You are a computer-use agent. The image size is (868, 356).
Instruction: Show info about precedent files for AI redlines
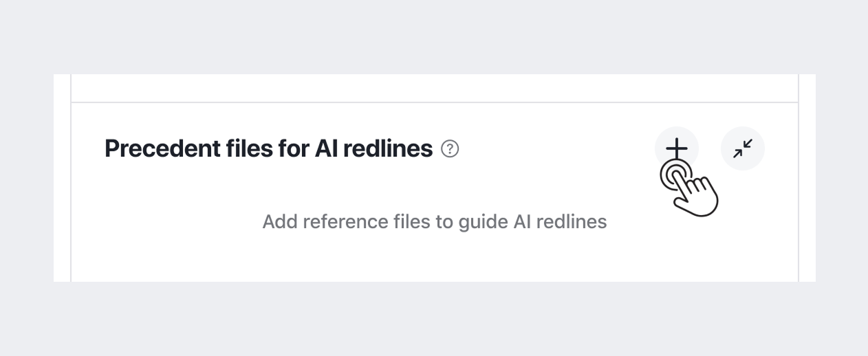(x=450, y=148)
